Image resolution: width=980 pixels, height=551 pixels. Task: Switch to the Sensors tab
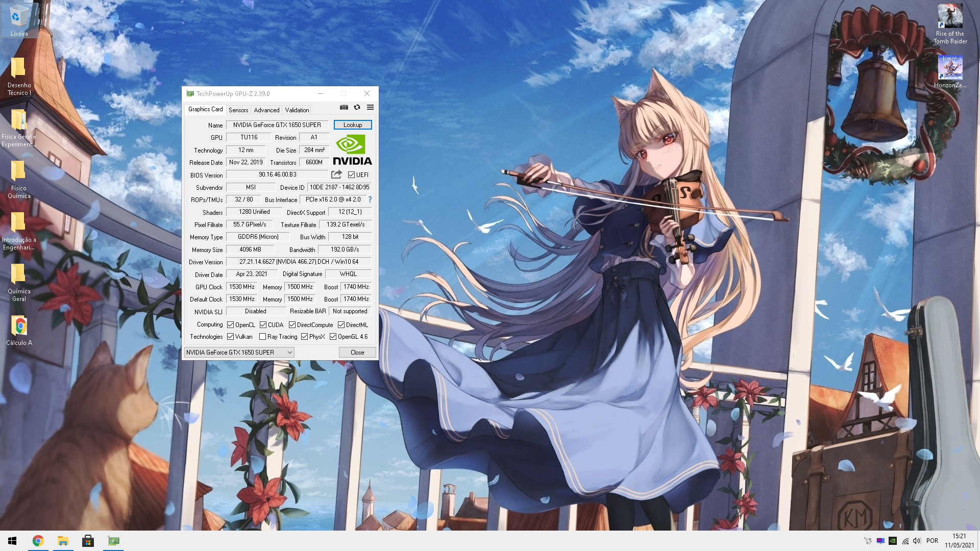point(238,110)
